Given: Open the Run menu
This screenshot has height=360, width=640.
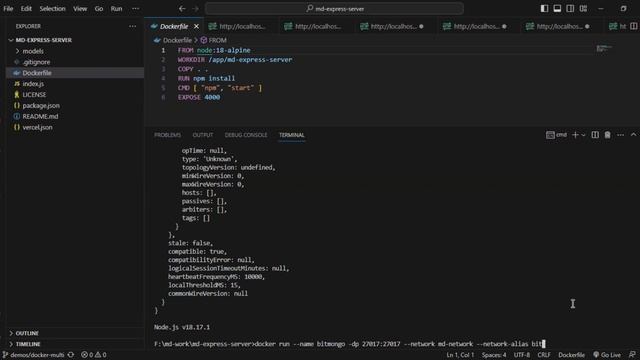Looking at the screenshot, I should coord(116,9).
